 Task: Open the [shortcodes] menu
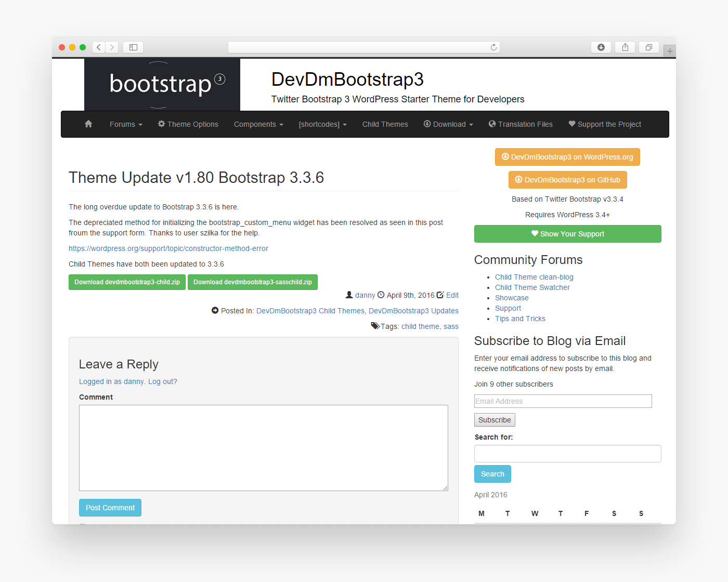coord(322,124)
